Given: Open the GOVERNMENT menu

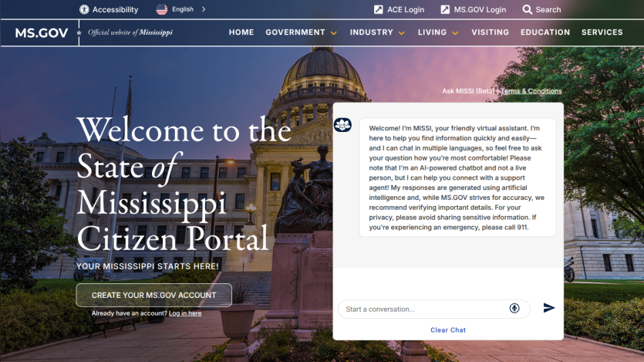Looking at the screenshot, I should [295, 32].
